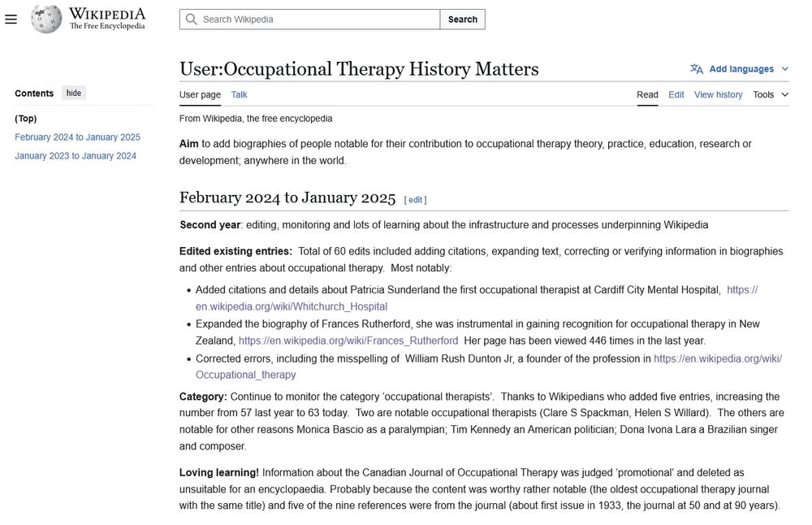
Task: Open the Whitchurch_Hospital Wikipedia link
Action: (x=292, y=306)
